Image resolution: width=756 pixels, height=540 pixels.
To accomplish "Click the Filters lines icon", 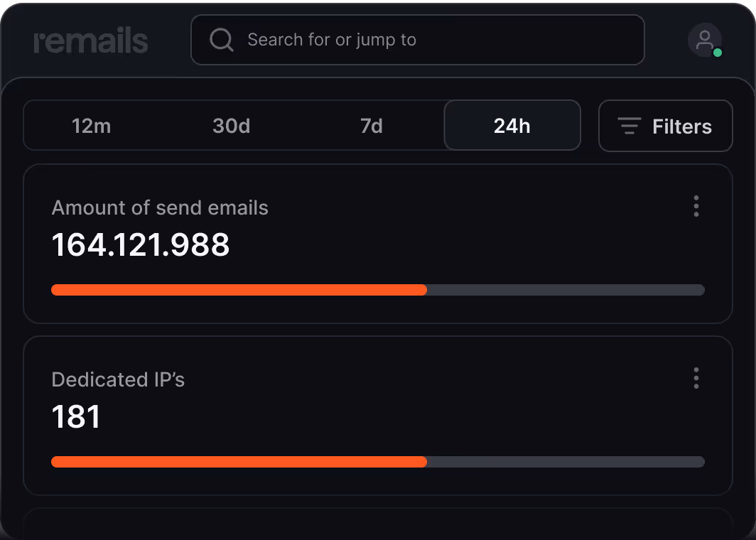I will [630, 126].
